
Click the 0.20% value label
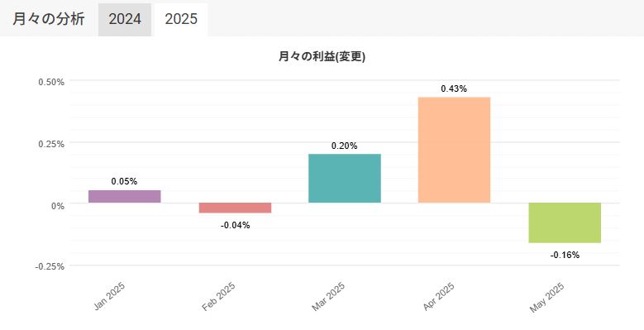(344, 146)
